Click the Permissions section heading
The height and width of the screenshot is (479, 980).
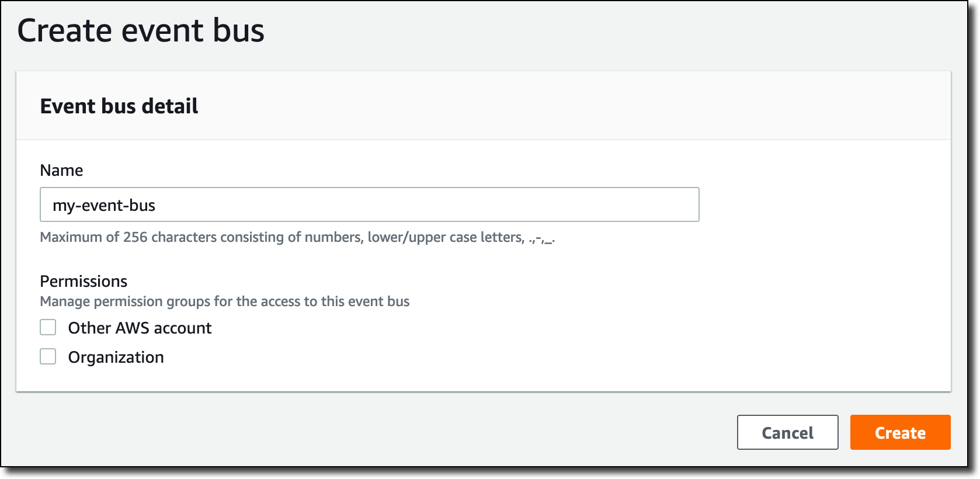[x=84, y=281]
